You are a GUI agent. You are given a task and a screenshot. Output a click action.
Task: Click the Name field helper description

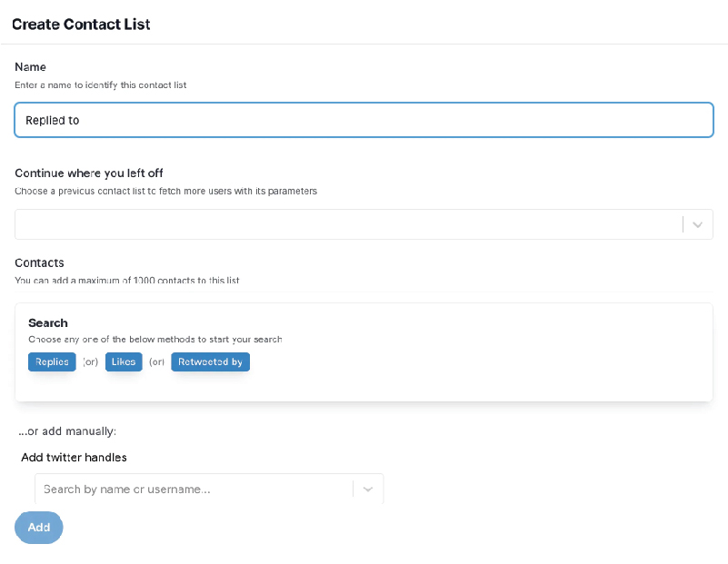(x=99, y=85)
